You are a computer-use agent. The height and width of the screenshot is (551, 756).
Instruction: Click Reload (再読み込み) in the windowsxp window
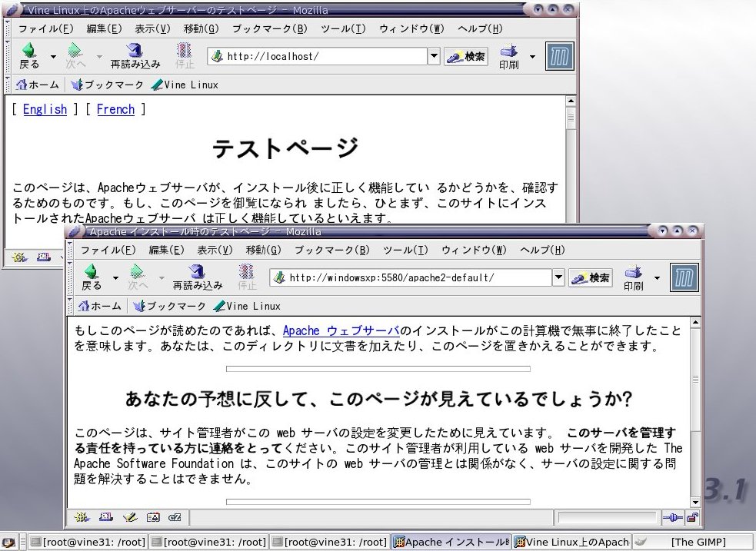(197, 277)
